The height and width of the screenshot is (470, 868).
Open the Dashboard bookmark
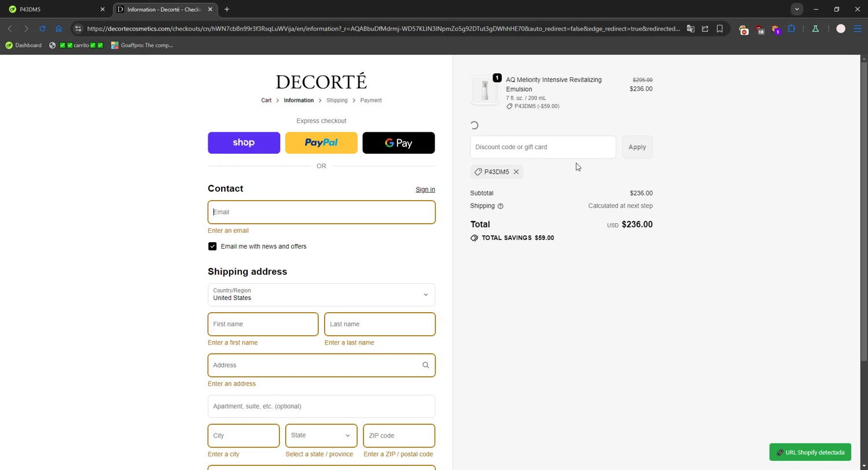point(24,45)
